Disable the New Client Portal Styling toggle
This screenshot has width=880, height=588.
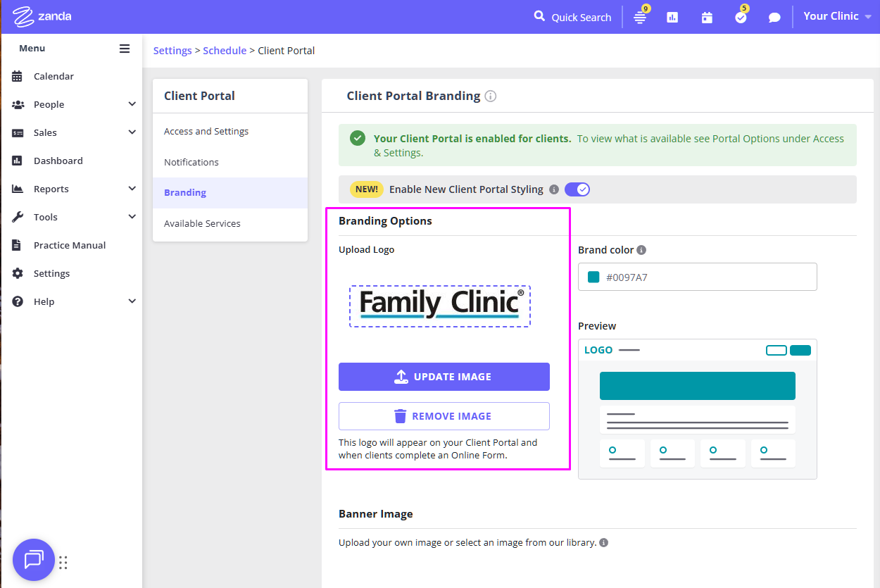(577, 189)
